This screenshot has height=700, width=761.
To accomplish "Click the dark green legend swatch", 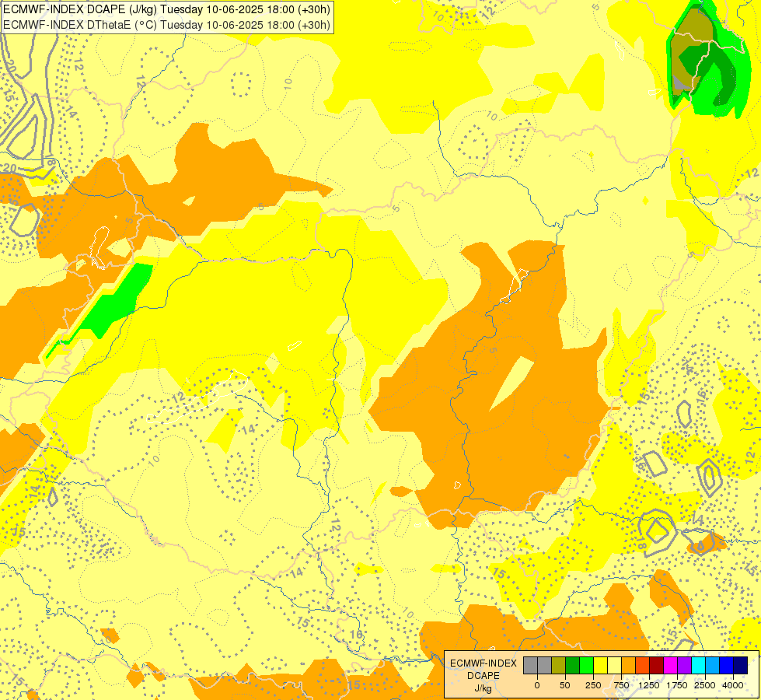I will (573, 665).
